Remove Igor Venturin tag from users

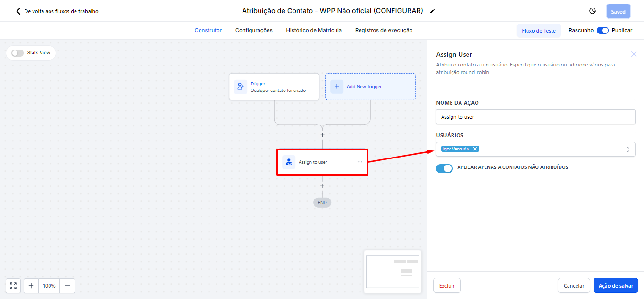pos(475,149)
